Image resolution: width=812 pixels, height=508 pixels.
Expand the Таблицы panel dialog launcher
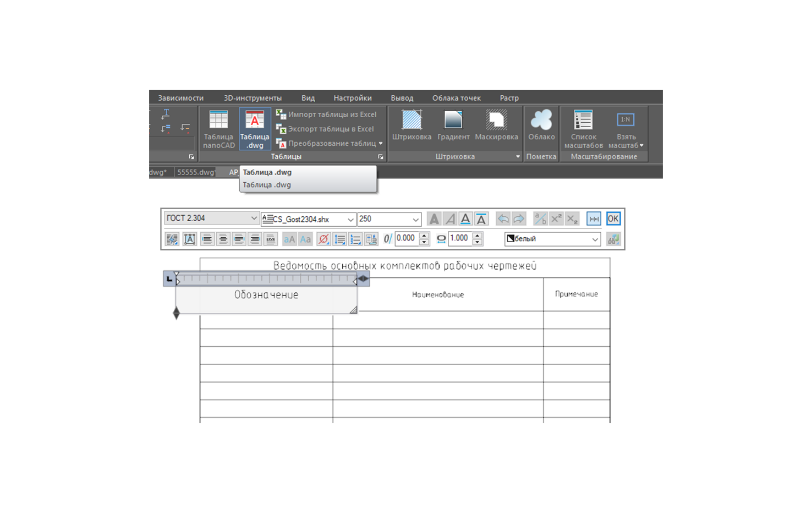(381, 157)
